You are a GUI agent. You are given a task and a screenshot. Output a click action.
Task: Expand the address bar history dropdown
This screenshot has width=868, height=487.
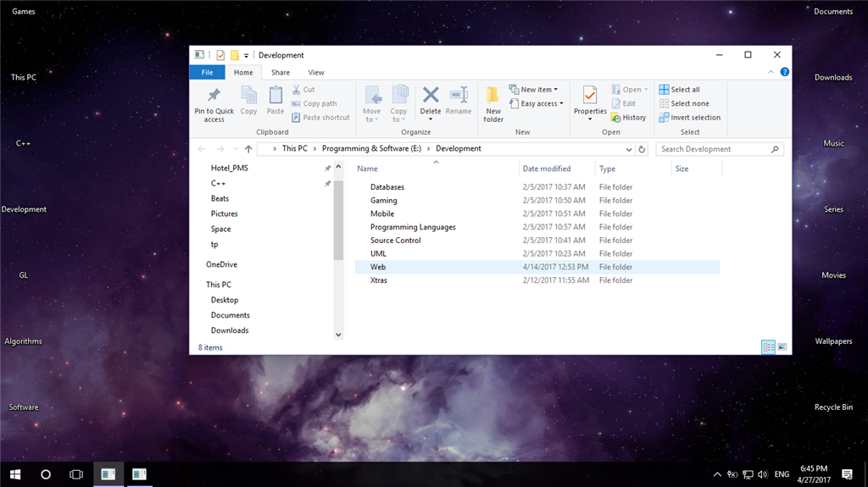[629, 149]
